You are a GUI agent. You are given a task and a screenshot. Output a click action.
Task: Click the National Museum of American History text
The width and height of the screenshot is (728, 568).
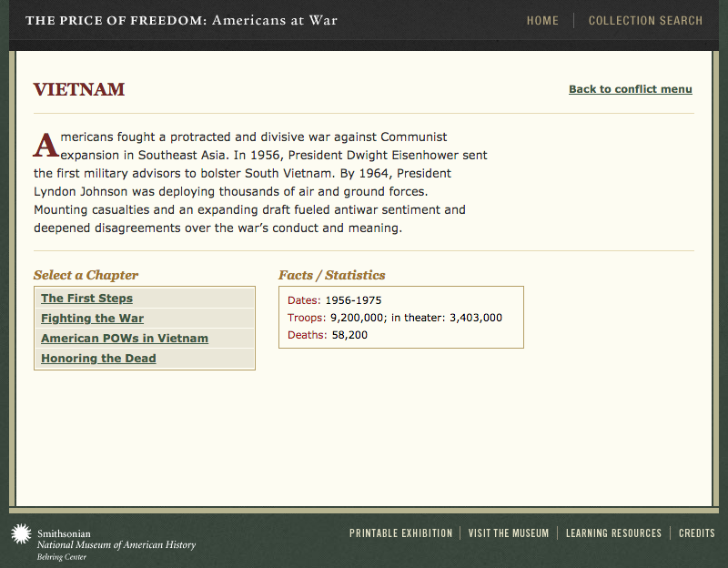click(x=115, y=544)
